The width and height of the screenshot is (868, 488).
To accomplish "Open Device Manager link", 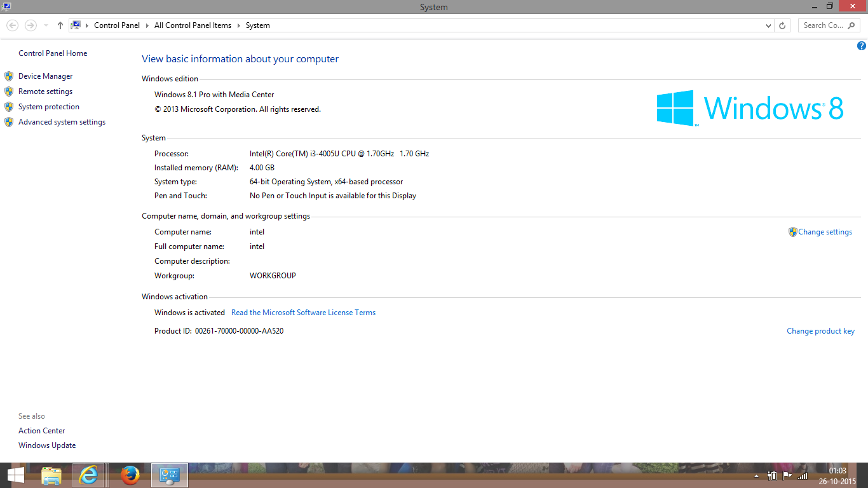I will pos(45,76).
